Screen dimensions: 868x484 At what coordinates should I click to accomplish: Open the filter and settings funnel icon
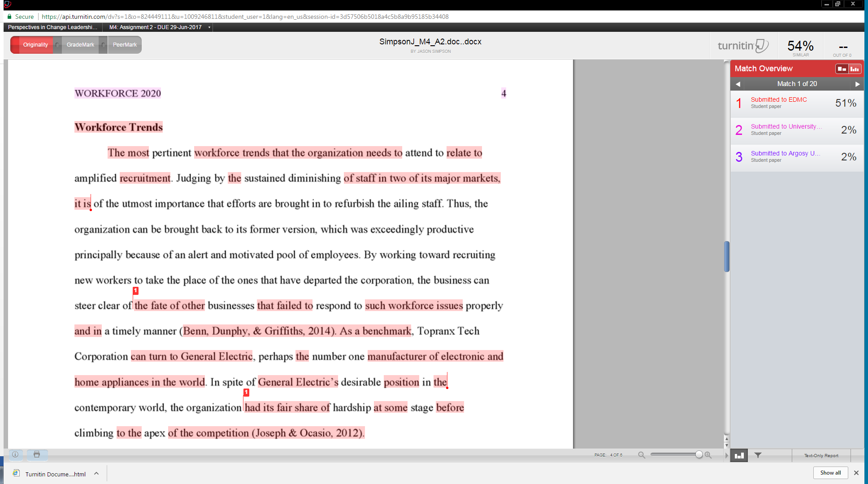coord(757,455)
